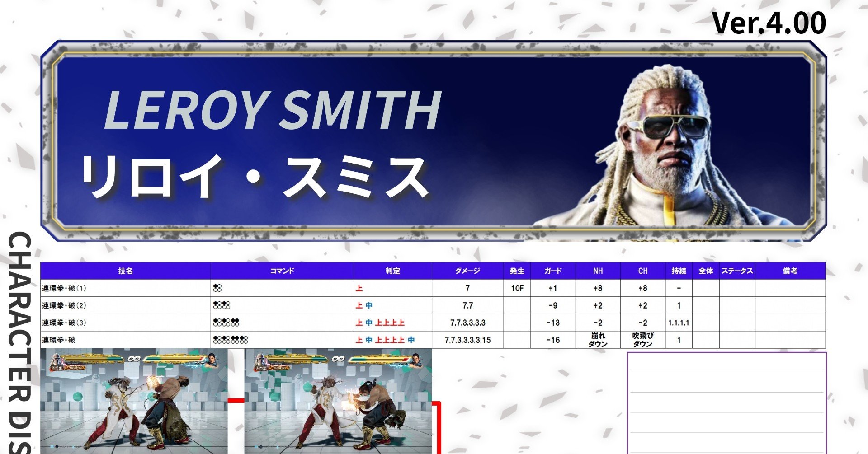The image size is (868, 454).
Task: Click the 上 中 上上上上 hit levels of 連環拳・破(3)
Action: [x=380, y=323]
